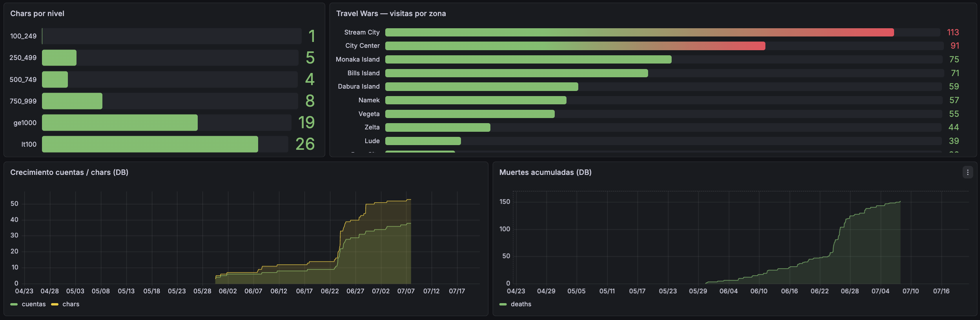Click the Dabura Island green bar
Image resolution: width=980 pixels, height=320 pixels.
(x=482, y=87)
